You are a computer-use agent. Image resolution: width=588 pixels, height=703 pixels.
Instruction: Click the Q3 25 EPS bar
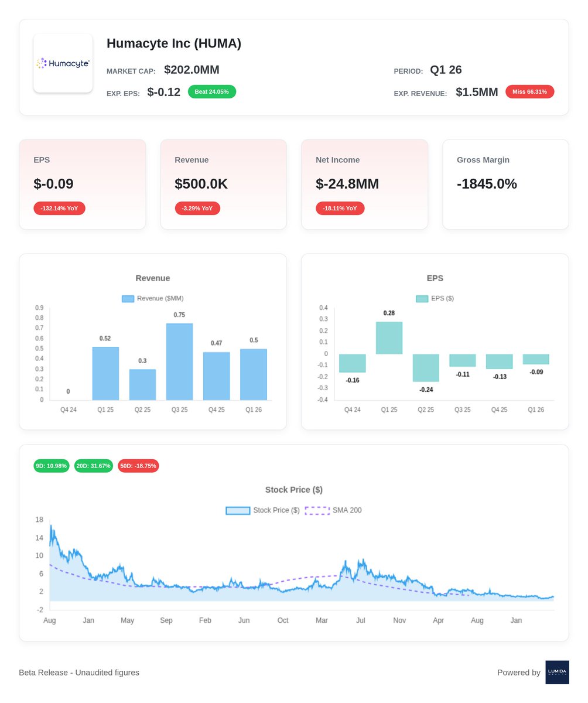tap(463, 360)
